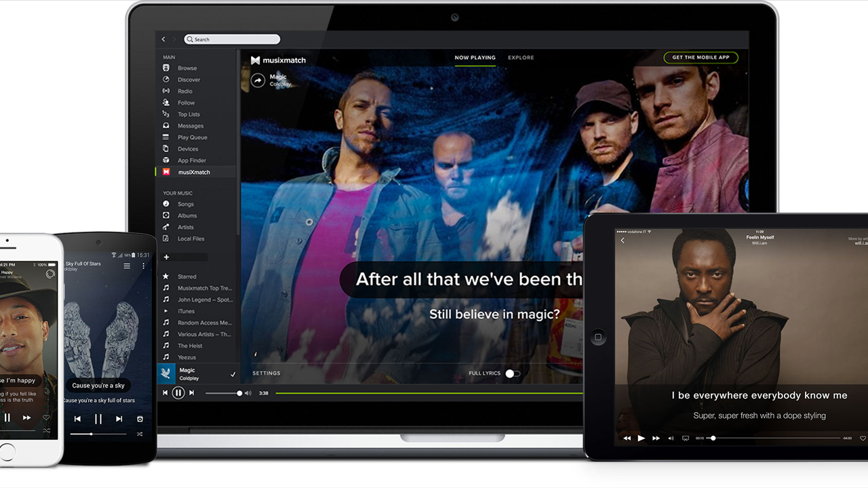Play the song on the tablet
This screenshot has width=868, height=488.
(x=642, y=439)
